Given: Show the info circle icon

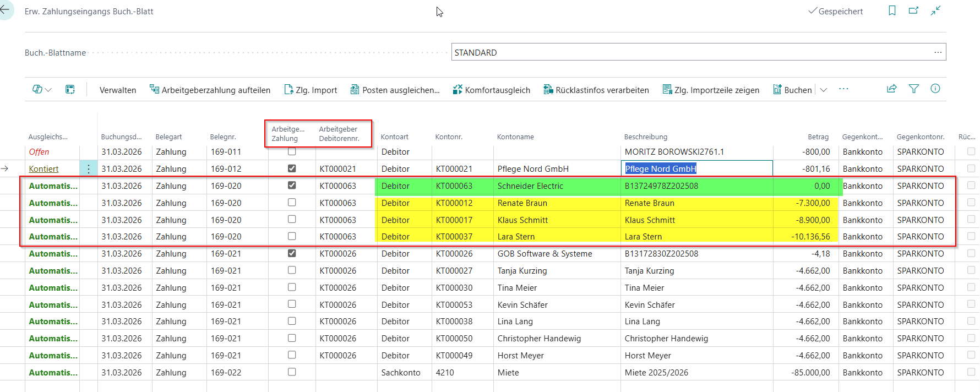Looking at the screenshot, I should point(935,89).
